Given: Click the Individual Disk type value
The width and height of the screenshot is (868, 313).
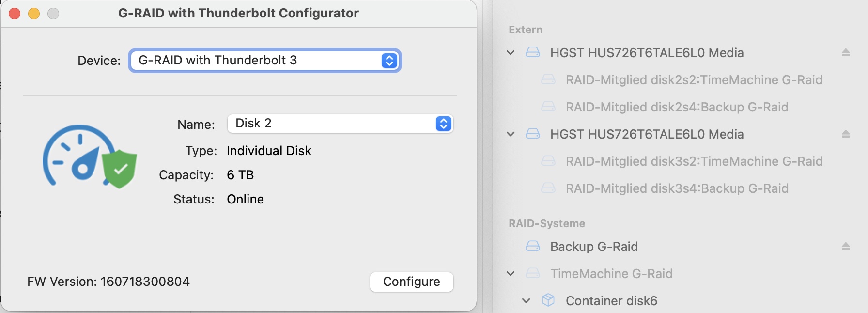Looking at the screenshot, I should [269, 151].
